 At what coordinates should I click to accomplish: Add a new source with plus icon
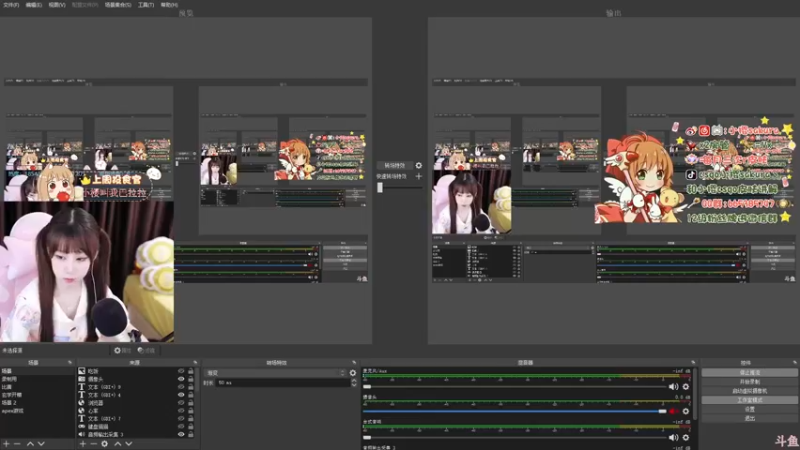[x=83, y=444]
